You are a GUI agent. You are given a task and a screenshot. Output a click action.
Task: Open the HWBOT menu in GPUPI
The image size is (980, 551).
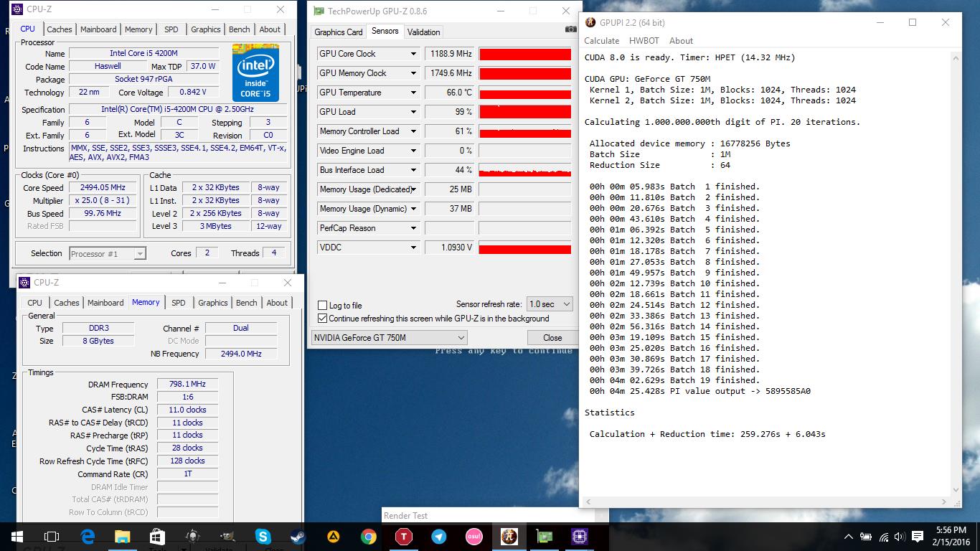(644, 41)
